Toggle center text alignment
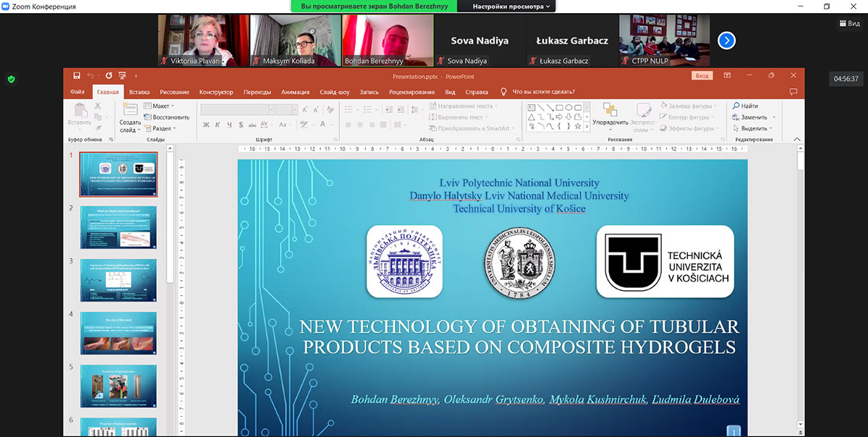868x437 pixels. (x=359, y=124)
